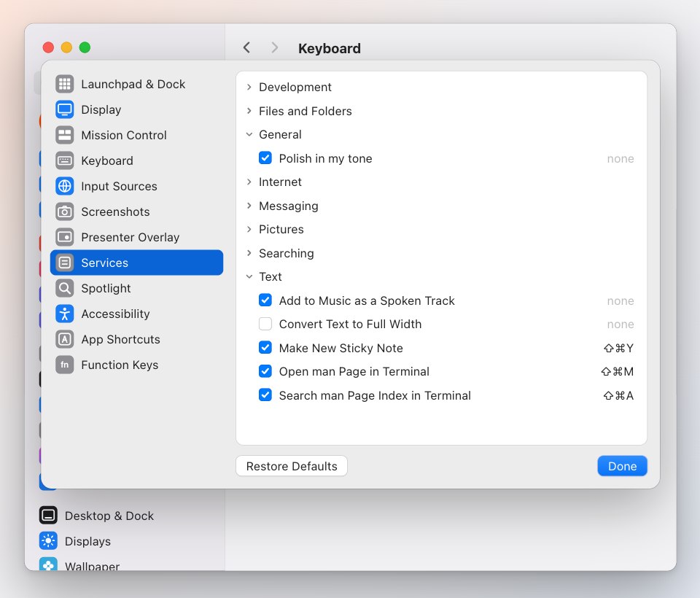Click the Accessibility figure icon
The image size is (700, 598).
coord(65,314)
